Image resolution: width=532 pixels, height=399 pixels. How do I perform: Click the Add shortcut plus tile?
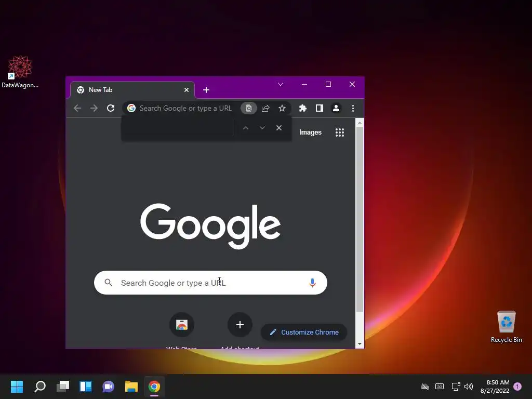(240, 325)
